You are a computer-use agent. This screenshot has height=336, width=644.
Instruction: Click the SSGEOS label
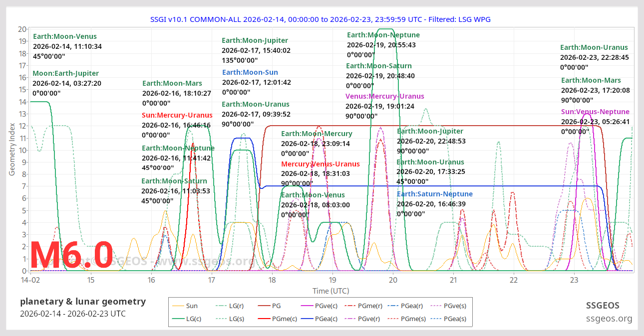pyautogui.click(x=604, y=306)
